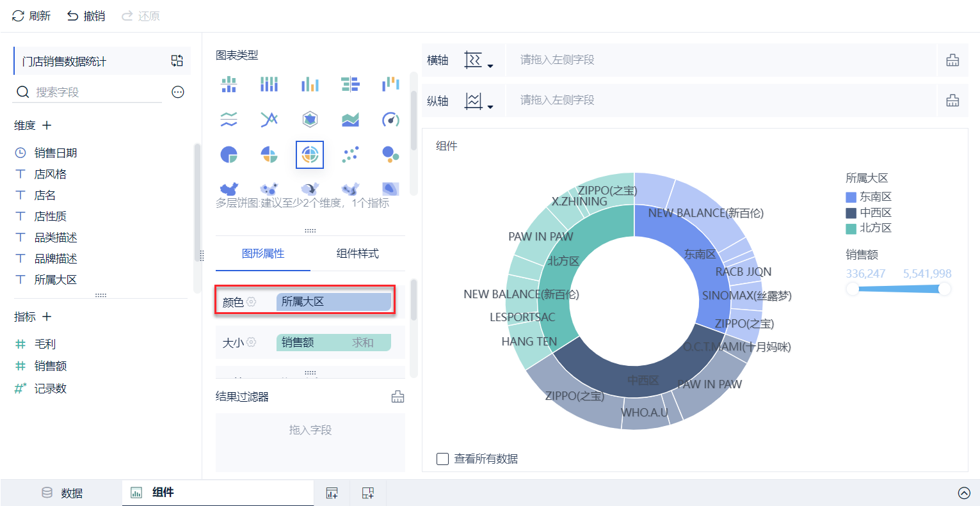Open the 横轴 axis type dropdown
Image resolution: width=980 pixels, height=506 pixels.
click(478, 61)
